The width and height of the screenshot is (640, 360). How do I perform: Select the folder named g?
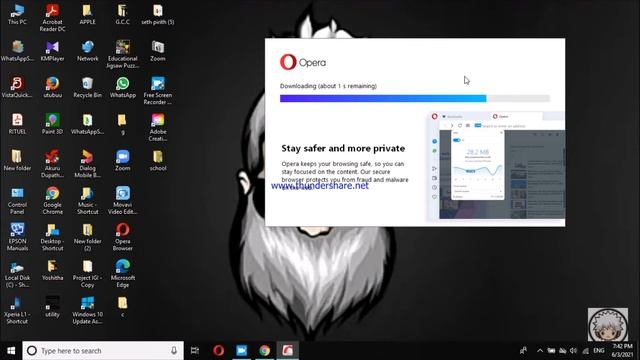122,124
